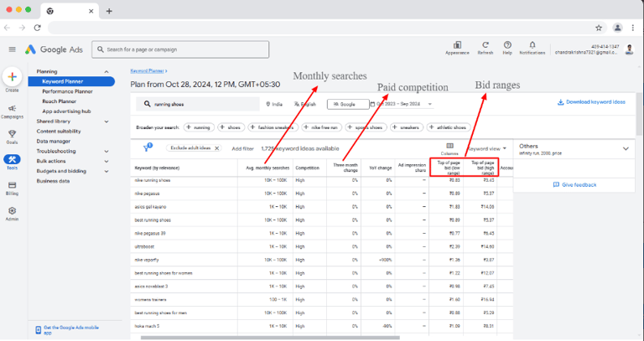Open the Columns selector icon
Screen dimensions: 644x341
449,147
